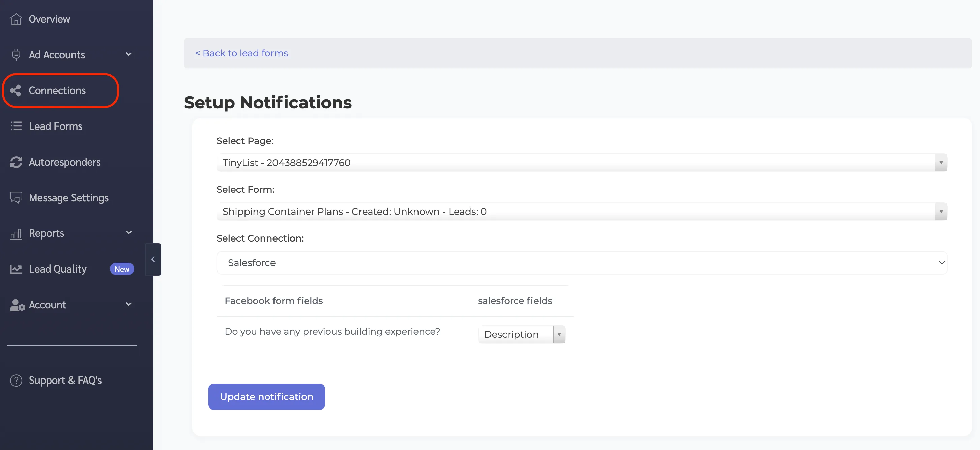Click the salesforce fields column header
The image size is (980, 450).
(x=515, y=301)
